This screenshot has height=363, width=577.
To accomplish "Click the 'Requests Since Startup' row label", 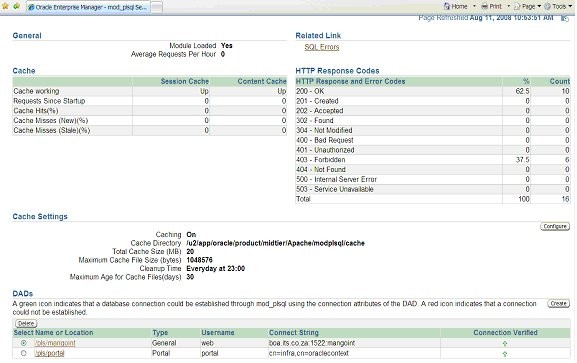I will tap(49, 101).
